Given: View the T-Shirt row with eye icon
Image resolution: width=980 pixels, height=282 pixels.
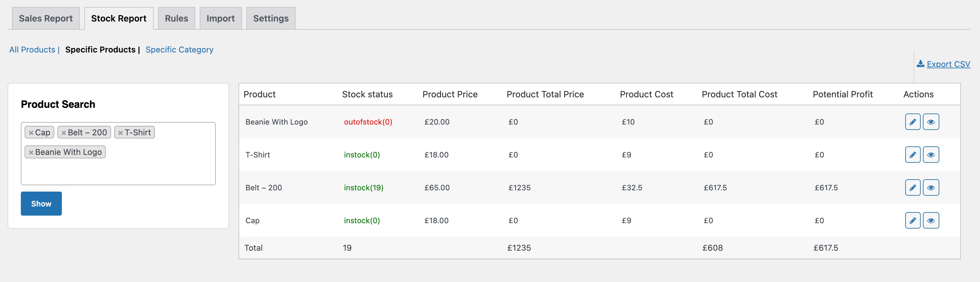Looking at the screenshot, I should (931, 154).
